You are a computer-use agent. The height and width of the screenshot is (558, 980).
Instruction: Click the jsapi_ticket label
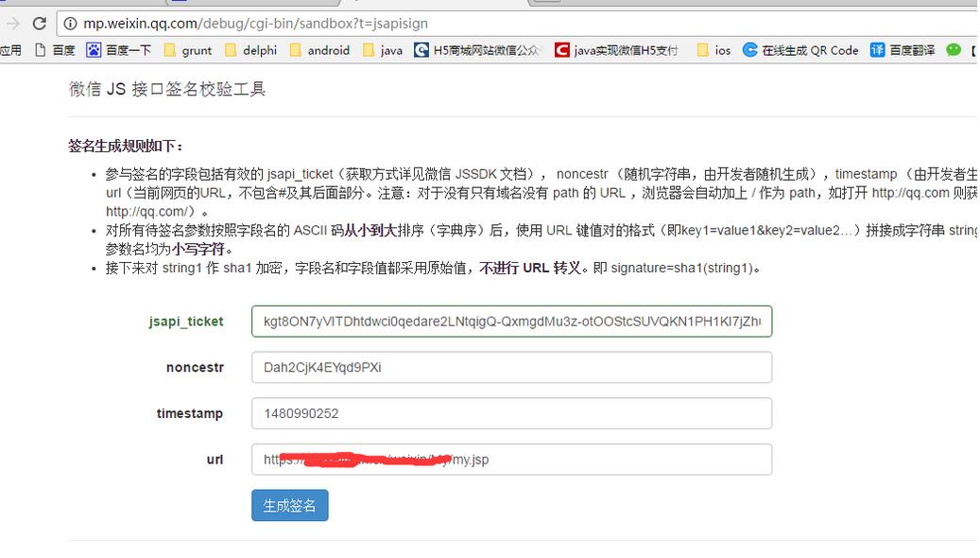(186, 322)
